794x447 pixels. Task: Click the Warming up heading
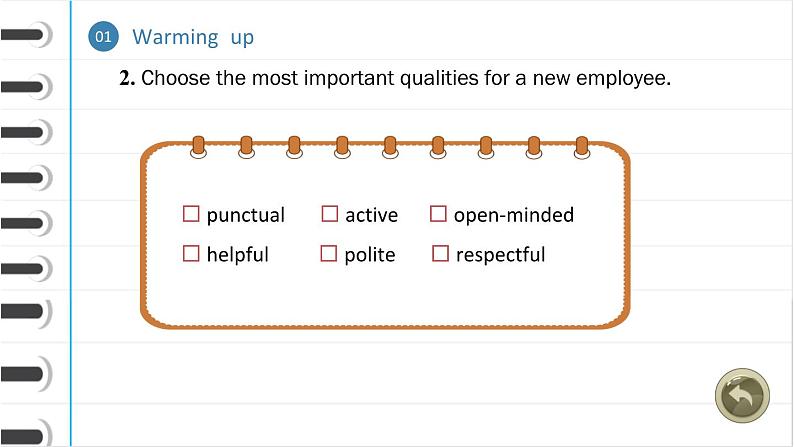[193, 37]
